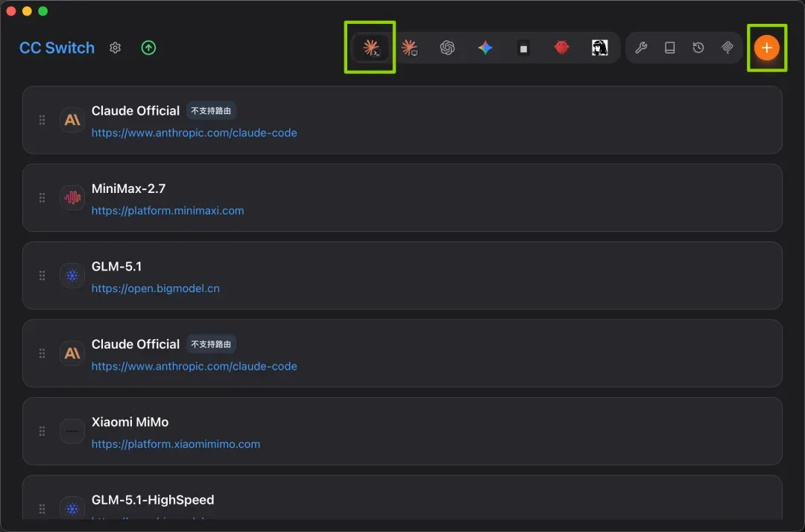
Task: Select the MiniMax-2.7 provider name
Action: tap(128, 189)
